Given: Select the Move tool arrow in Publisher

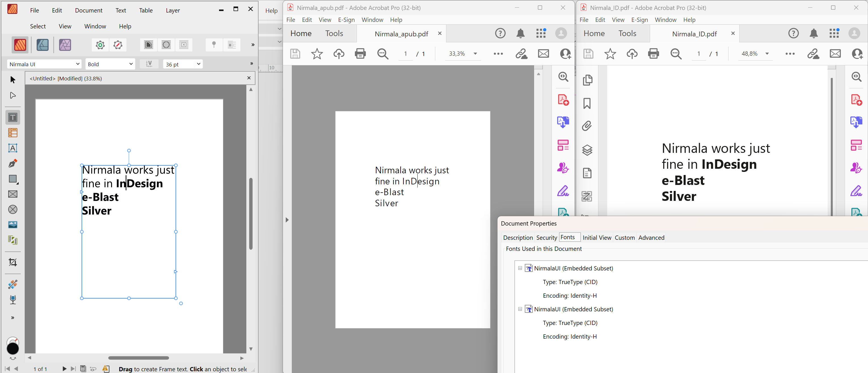Looking at the screenshot, I should [13, 80].
